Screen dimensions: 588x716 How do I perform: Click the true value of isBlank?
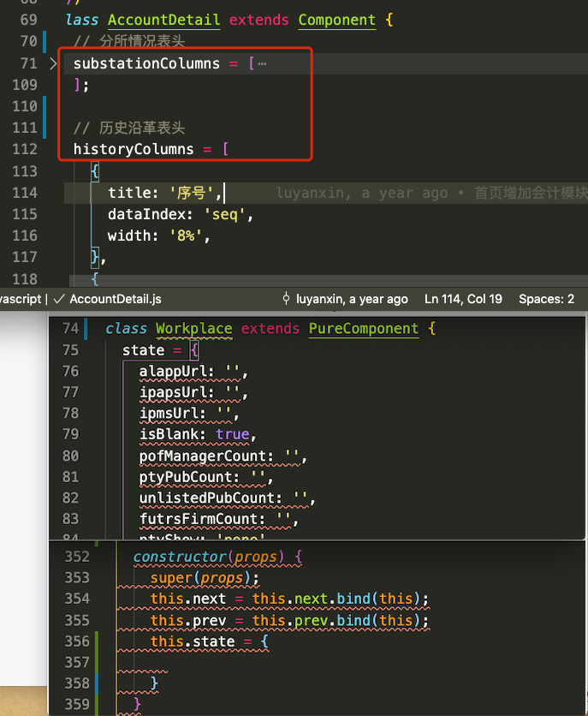coord(233,434)
